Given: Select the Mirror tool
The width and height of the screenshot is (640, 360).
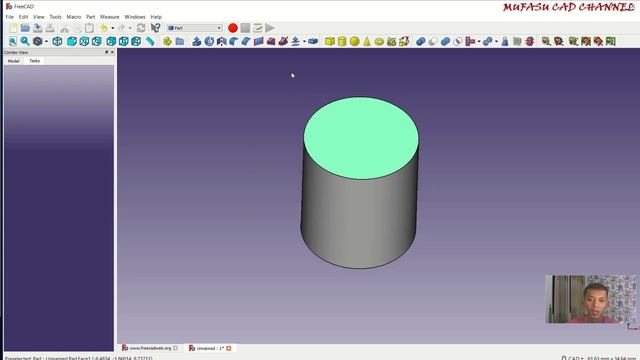Looking at the screenshot, I should pyautogui.click(x=221, y=41).
